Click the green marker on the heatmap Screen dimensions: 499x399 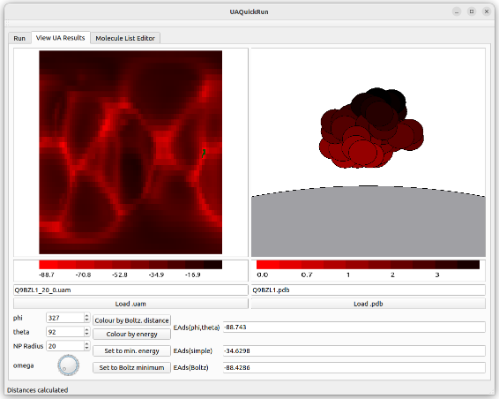point(203,153)
